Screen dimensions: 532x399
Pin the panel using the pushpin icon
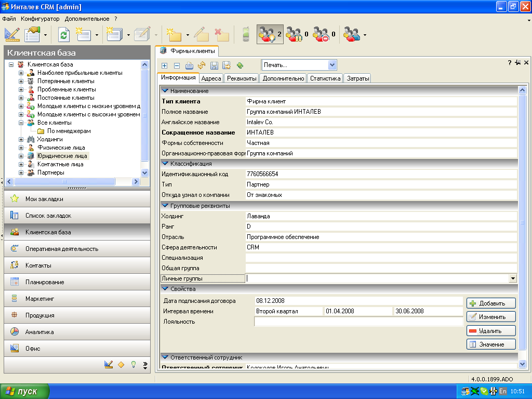pos(518,62)
